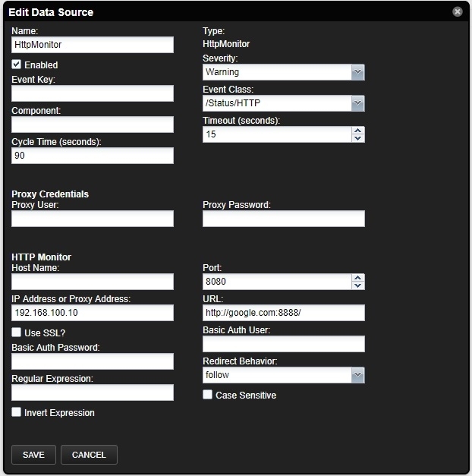Click the SAVE button

click(x=33, y=455)
